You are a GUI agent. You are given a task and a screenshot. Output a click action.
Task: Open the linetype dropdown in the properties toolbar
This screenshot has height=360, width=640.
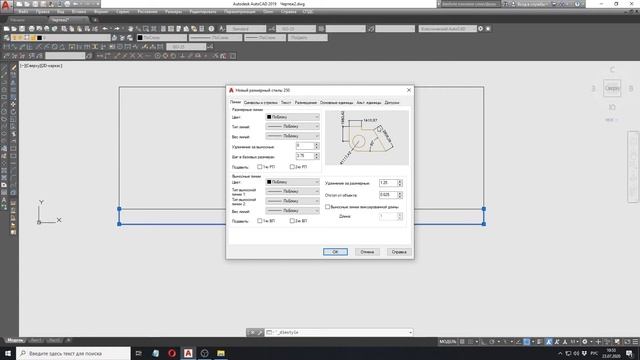coord(215,38)
